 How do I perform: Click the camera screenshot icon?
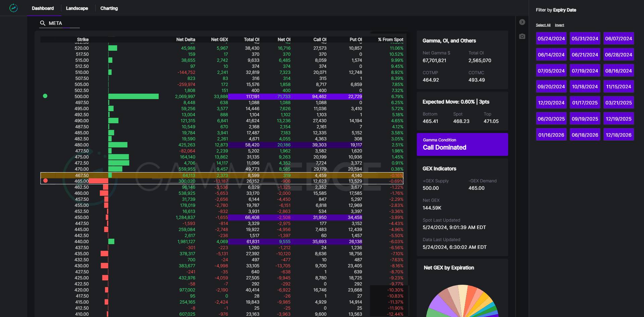tap(522, 36)
